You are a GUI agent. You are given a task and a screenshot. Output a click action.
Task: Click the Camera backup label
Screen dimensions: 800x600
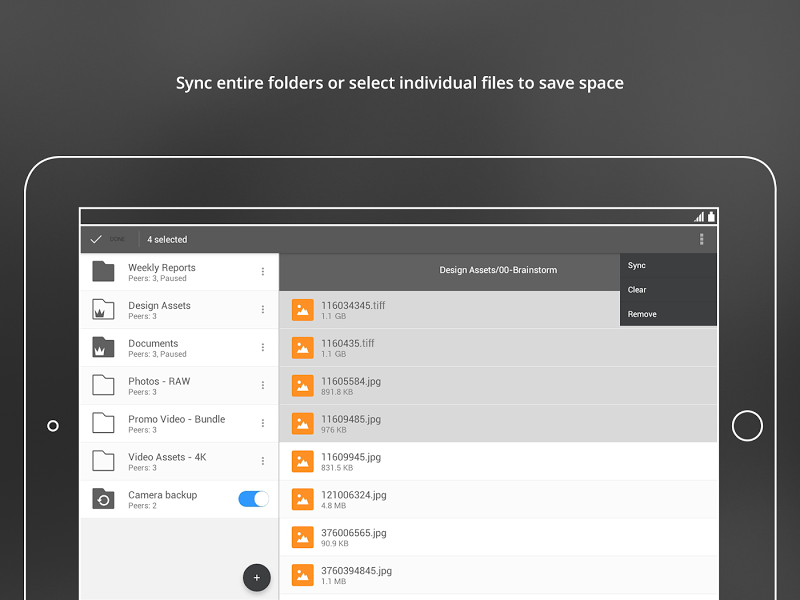coord(163,495)
